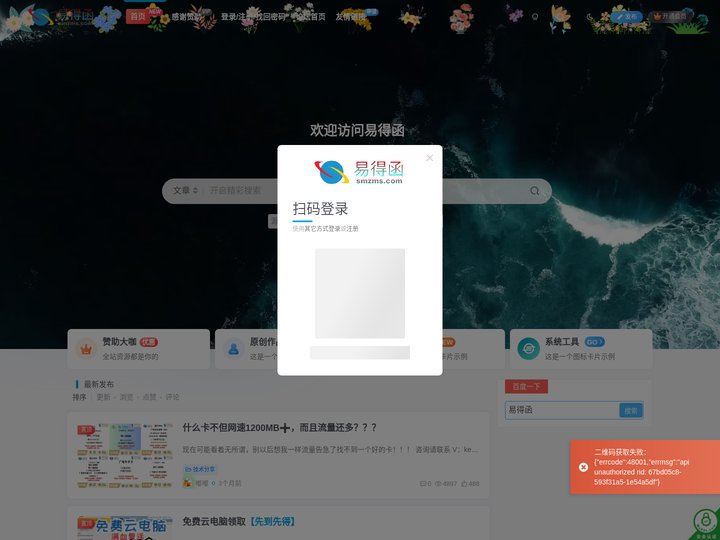Screen dimensions: 720x540
Task: Click the 系统工具 round teal icon
Action: 529,349
